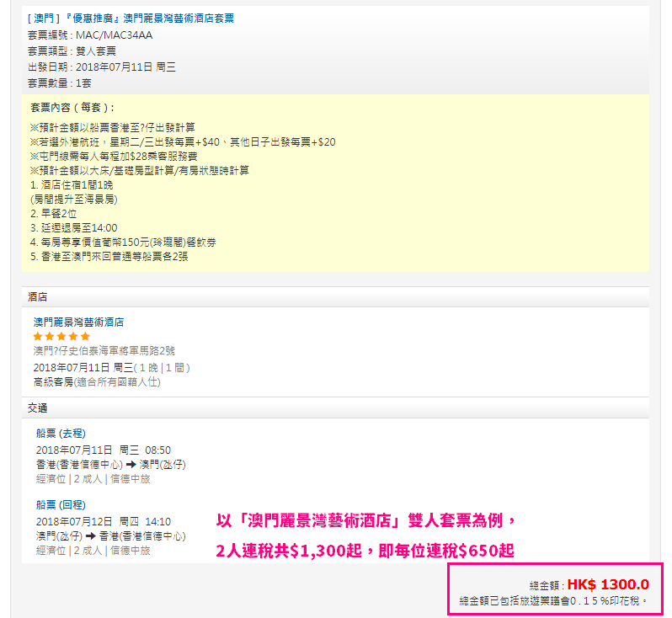This screenshot has width=672, height=618.
Task: Click the 船票 (去程) heading
Action: click(61, 434)
